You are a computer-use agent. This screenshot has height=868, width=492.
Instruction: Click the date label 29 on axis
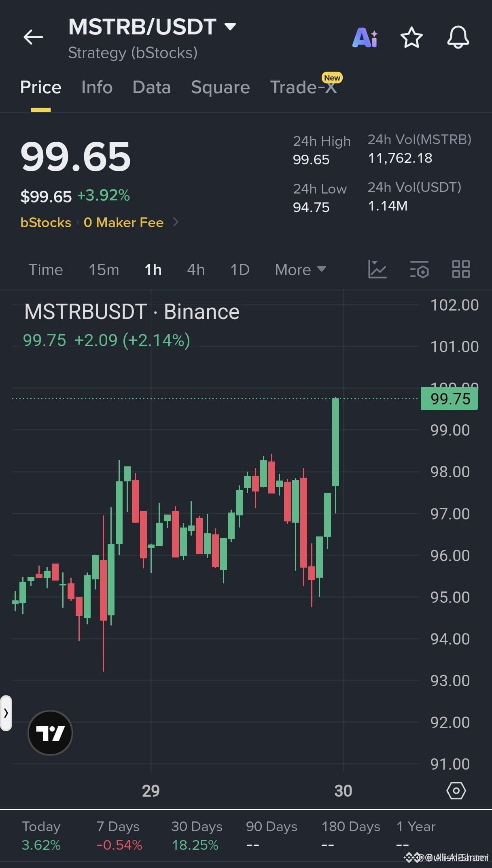[151, 790]
